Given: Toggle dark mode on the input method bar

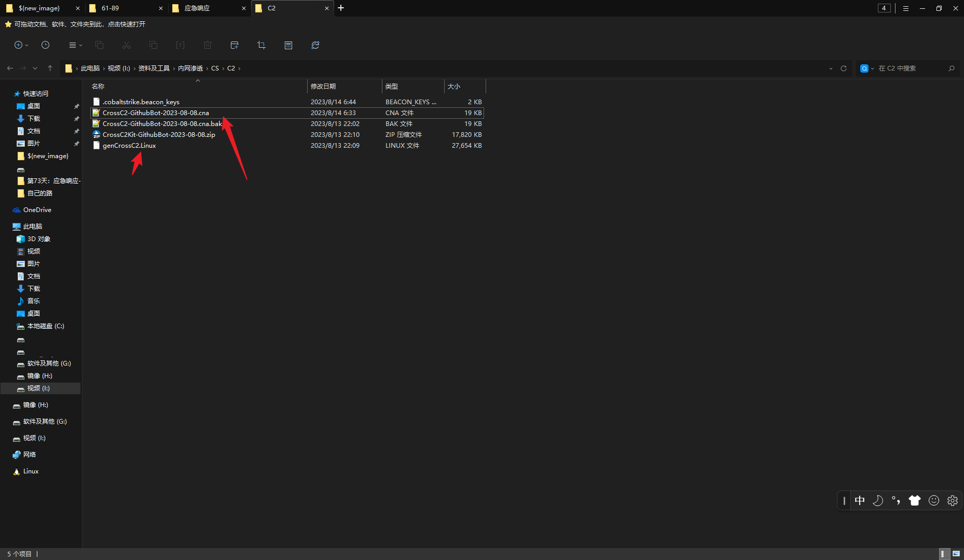Looking at the screenshot, I should [878, 500].
